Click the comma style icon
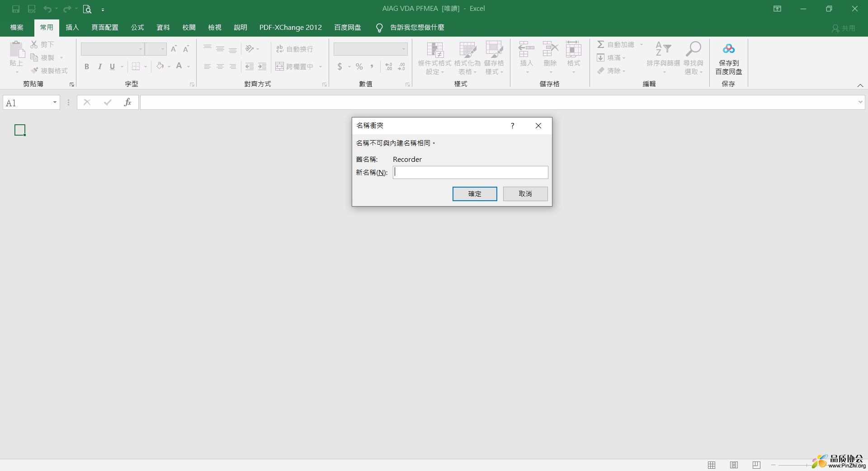The height and width of the screenshot is (471, 868). point(372,66)
